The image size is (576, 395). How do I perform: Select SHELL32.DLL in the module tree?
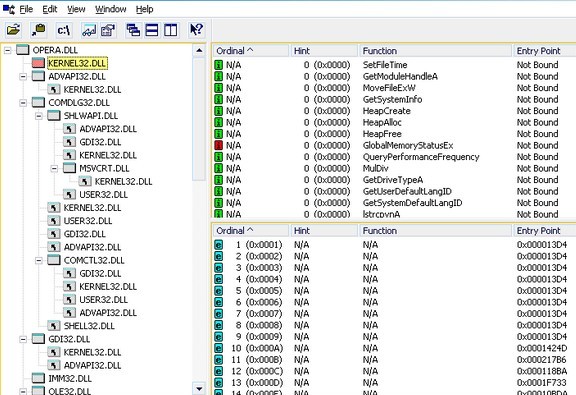click(x=89, y=326)
